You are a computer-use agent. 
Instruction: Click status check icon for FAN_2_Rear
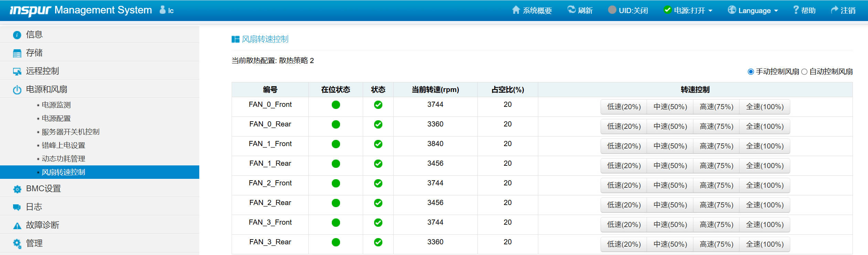(378, 203)
